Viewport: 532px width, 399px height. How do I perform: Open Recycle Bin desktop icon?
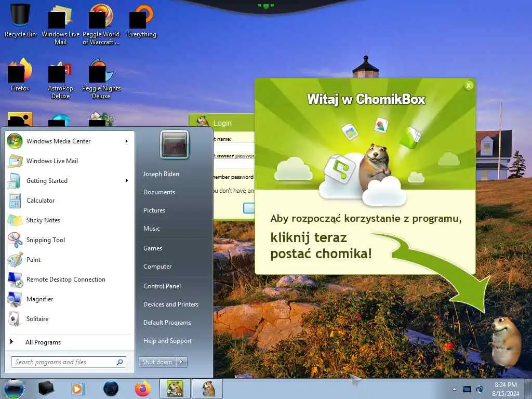click(x=20, y=20)
